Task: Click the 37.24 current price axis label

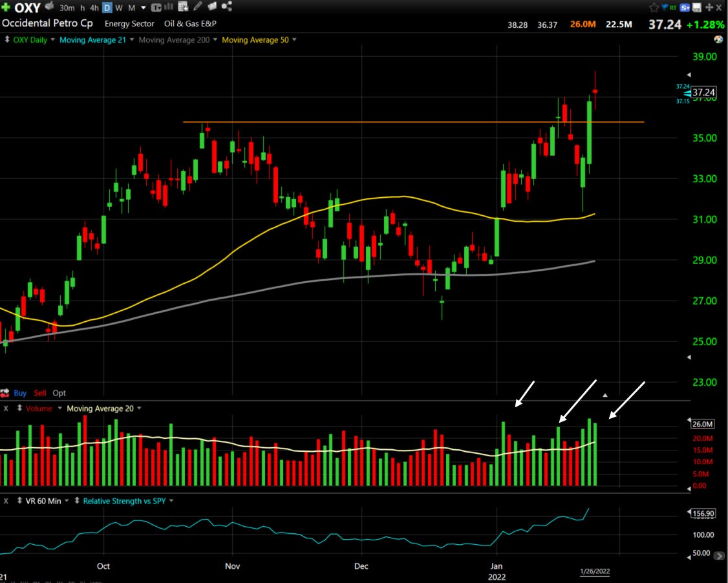Action: [x=703, y=92]
